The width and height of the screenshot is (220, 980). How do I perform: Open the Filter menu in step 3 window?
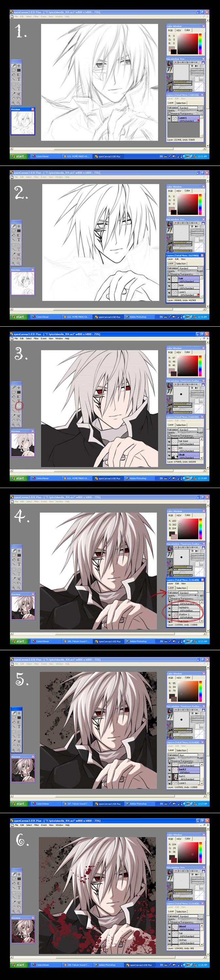(36, 338)
